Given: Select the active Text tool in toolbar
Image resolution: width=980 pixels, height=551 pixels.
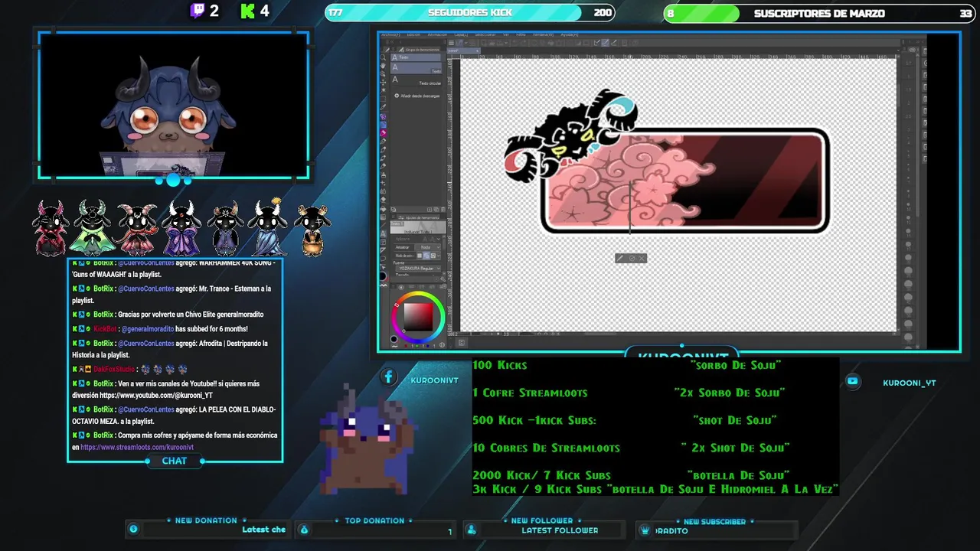Looking at the screenshot, I should [383, 233].
